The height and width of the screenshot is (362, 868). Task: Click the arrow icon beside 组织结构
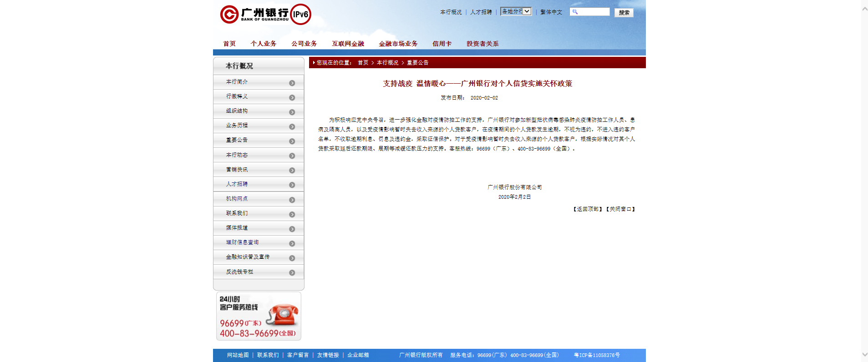[292, 112]
